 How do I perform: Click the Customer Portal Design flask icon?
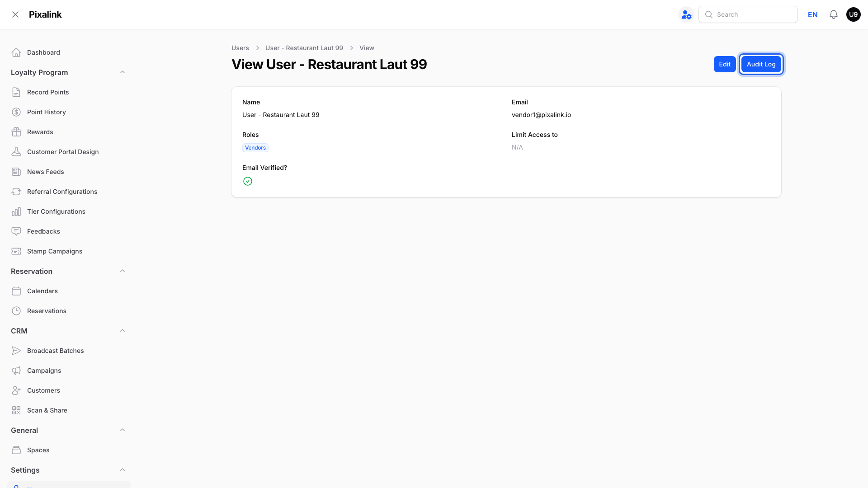point(16,152)
